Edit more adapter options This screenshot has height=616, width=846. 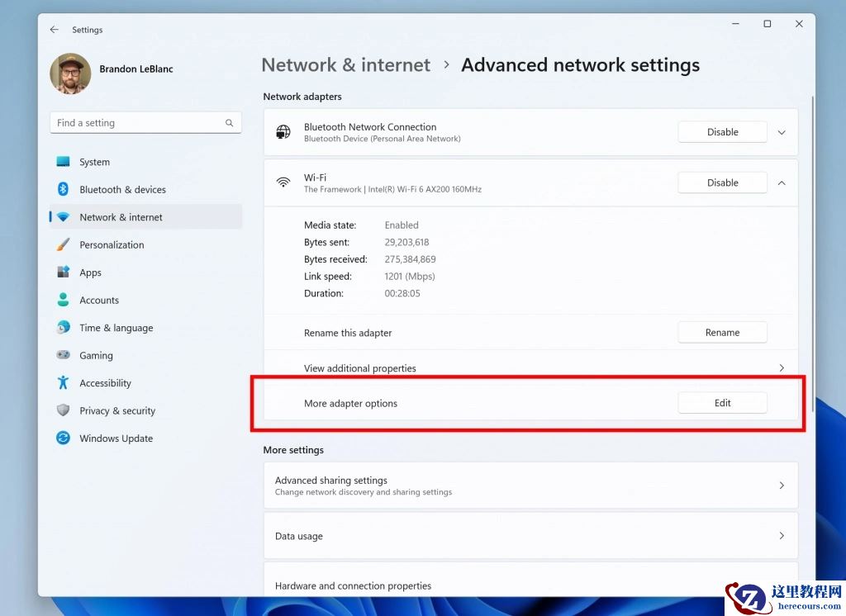pos(722,403)
